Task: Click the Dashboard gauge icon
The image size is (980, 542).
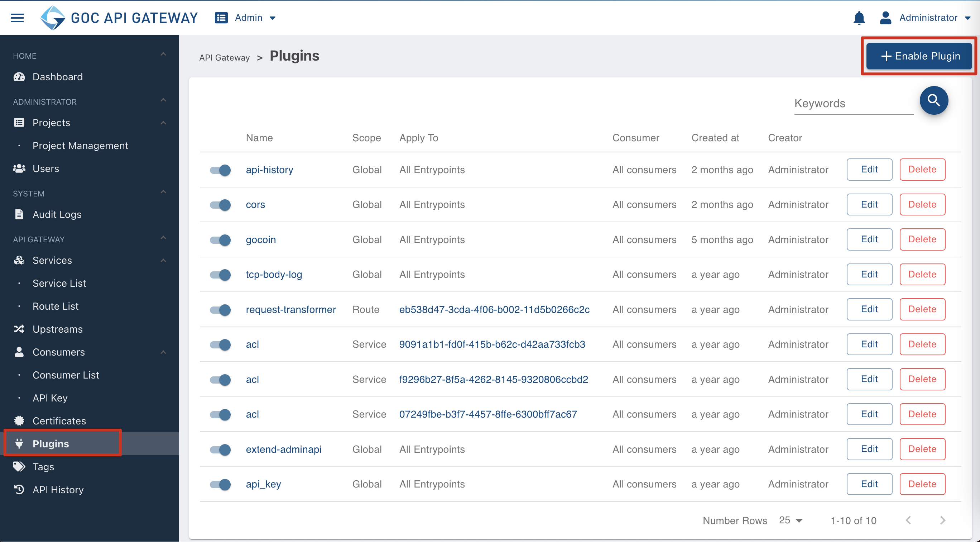Action: 19,77
